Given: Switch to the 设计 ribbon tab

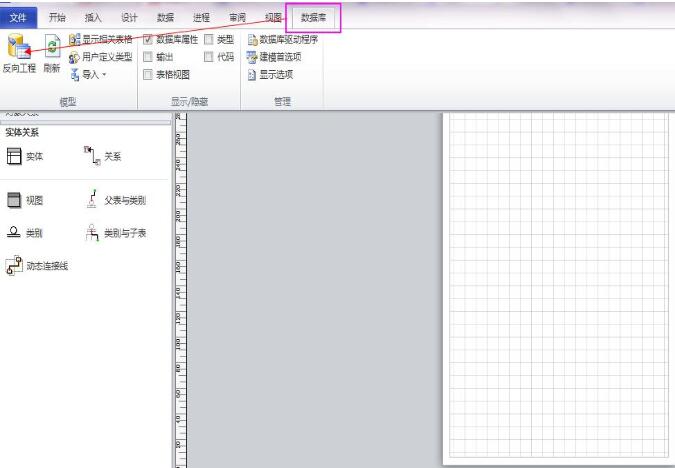Looking at the screenshot, I should [x=129, y=18].
